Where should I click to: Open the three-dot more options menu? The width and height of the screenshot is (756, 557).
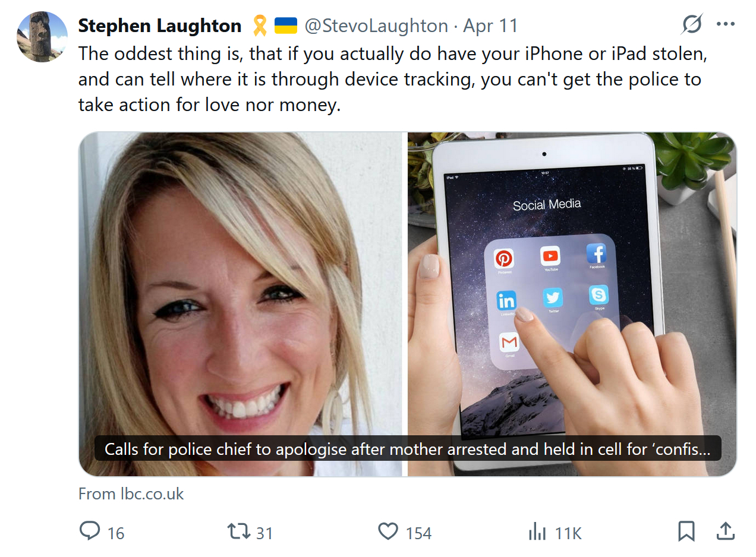(x=726, y=24)
